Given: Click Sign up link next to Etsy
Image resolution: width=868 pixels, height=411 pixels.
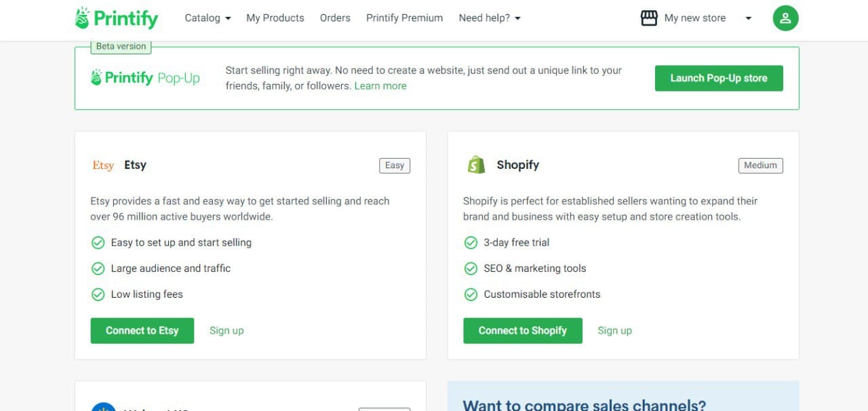Looking at the screenshot, I should coord(226,331).
